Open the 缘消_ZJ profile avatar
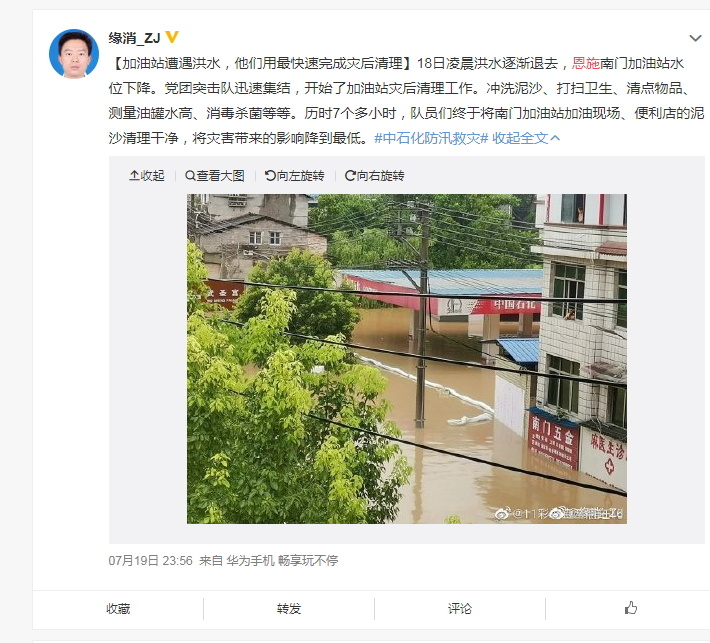 click(74, 54)
